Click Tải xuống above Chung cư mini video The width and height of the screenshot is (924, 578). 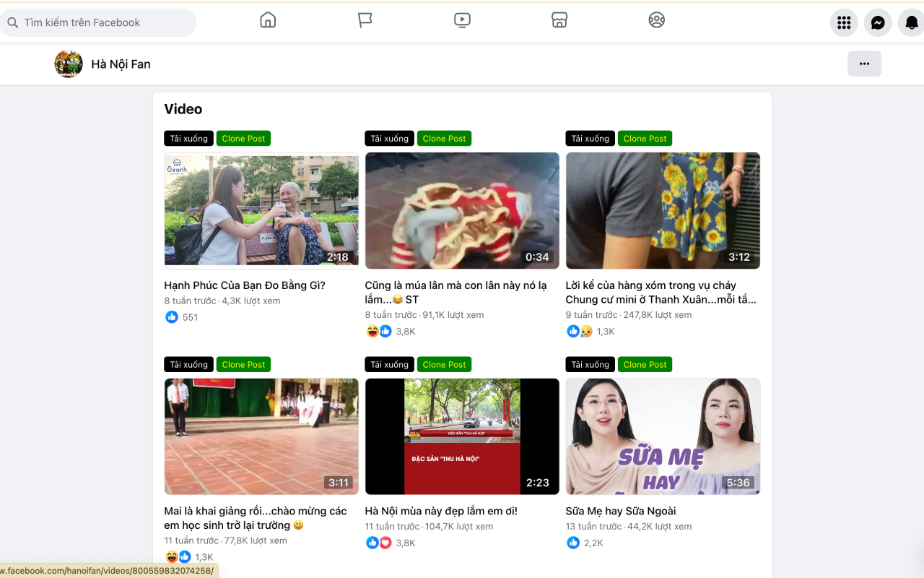(590, 139)
